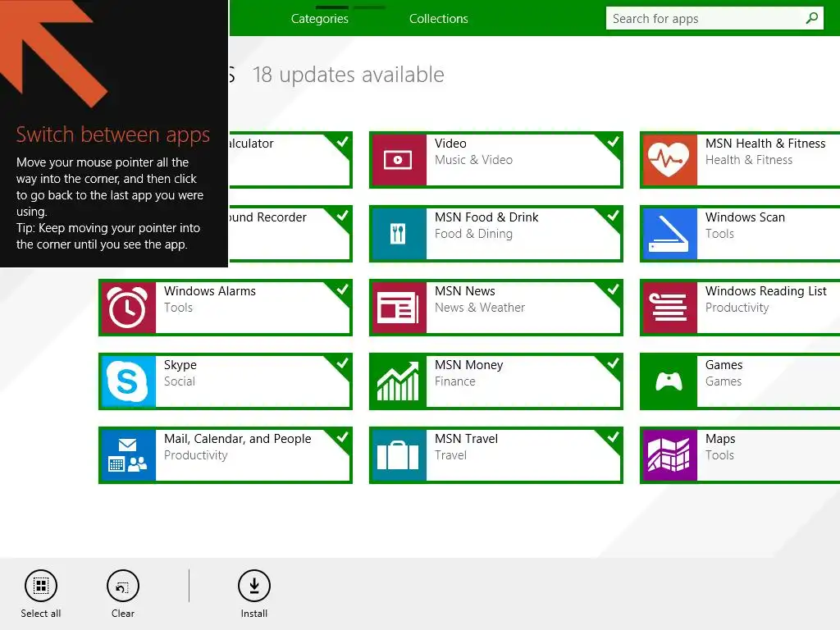Click the "Food & Dining" category text
The height and width of the screenshot is (630, 840).
[x=473, y=234]
